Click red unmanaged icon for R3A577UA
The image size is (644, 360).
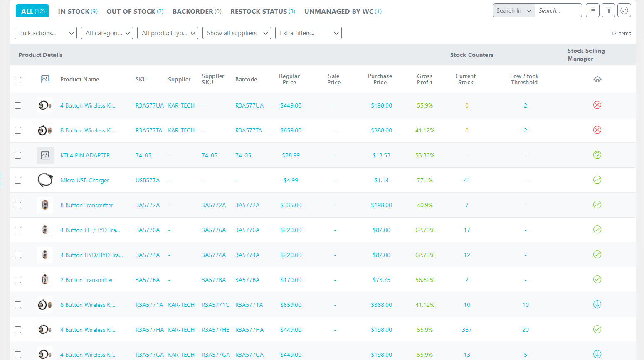point(597,105)
